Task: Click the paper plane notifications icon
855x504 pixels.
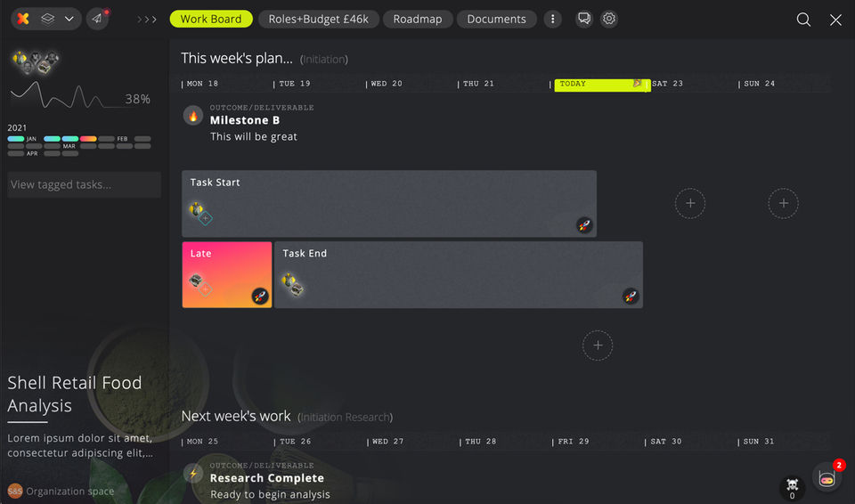Action: coord(97,19)
